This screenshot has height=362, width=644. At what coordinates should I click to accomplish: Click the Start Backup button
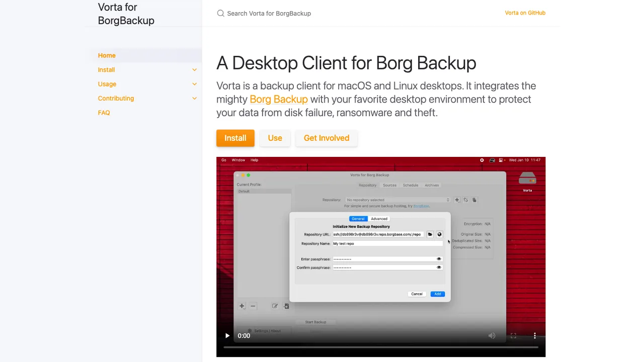316,322
